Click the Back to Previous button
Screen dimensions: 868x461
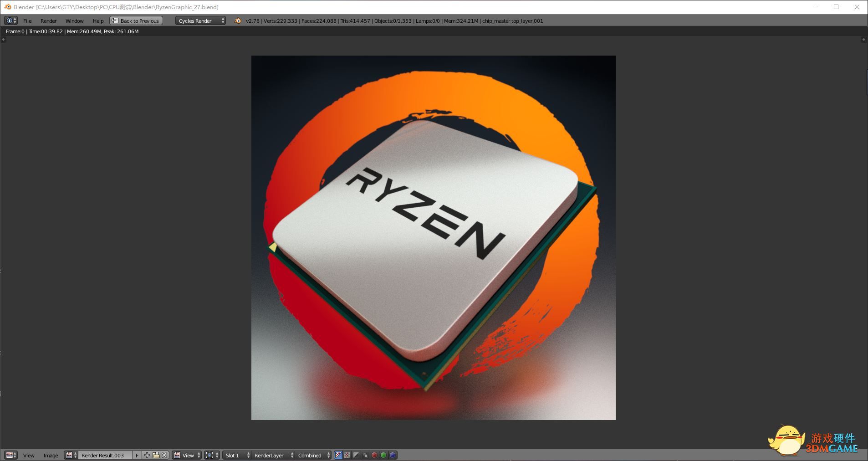(x=136, y=20)
